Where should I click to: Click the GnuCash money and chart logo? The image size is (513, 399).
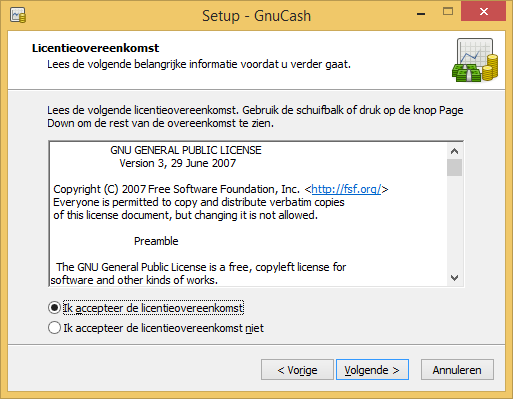tap(475, 60)
